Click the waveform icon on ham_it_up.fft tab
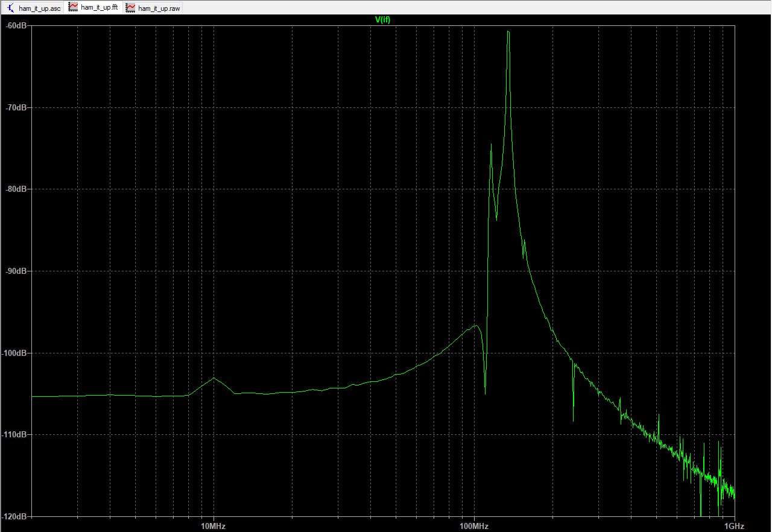 pos(73,7)
